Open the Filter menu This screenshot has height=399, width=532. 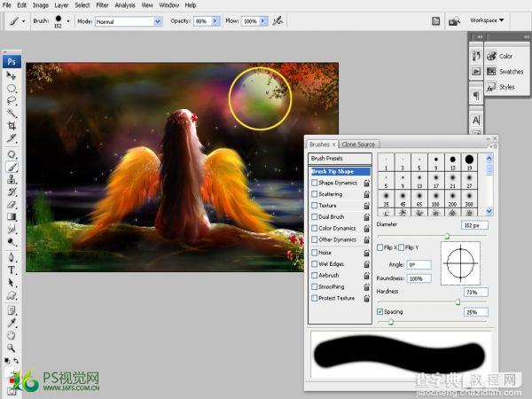[102, 5]
